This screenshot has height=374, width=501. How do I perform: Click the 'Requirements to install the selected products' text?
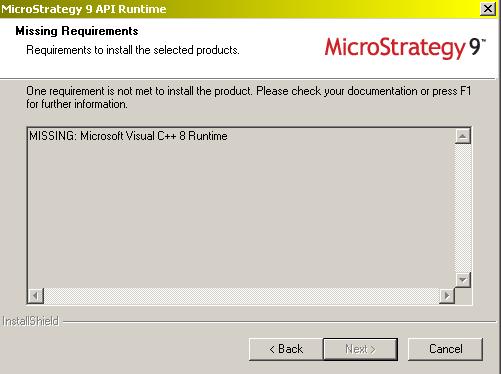pos(133,50)
